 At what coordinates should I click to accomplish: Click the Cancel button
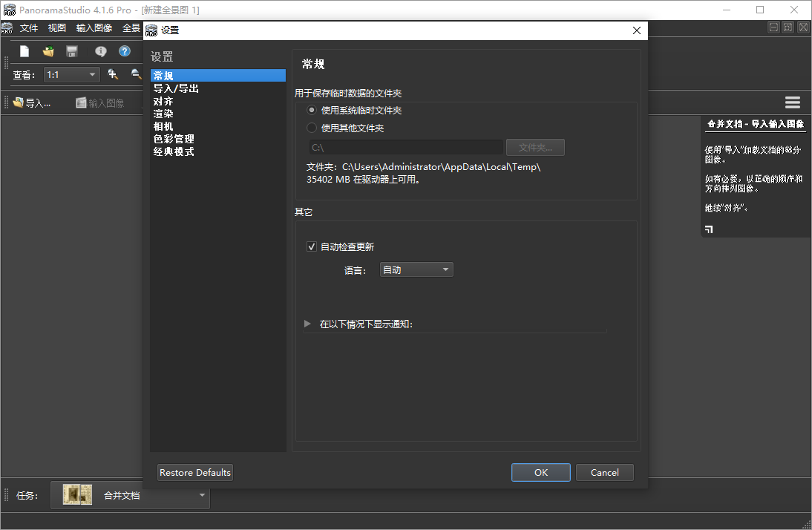(605, 473)
